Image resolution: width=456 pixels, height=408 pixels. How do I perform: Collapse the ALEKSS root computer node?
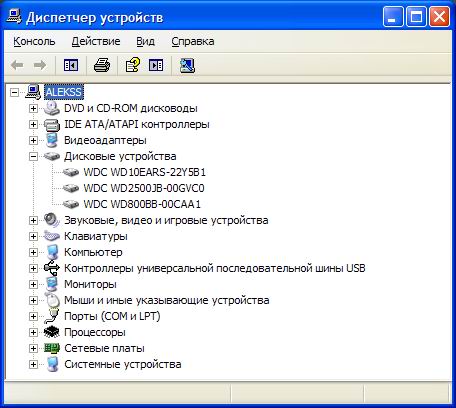click(x=14, y=92)
